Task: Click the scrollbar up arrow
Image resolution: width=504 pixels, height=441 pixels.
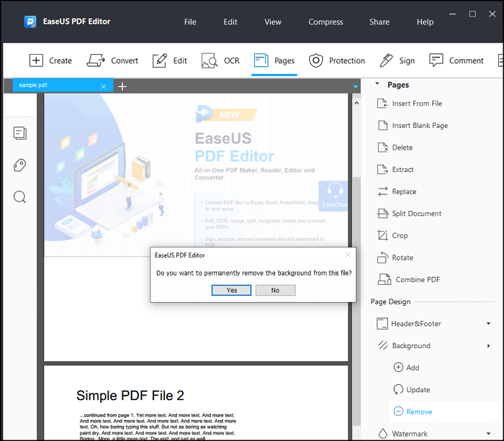Action: (x=356, y=103)
